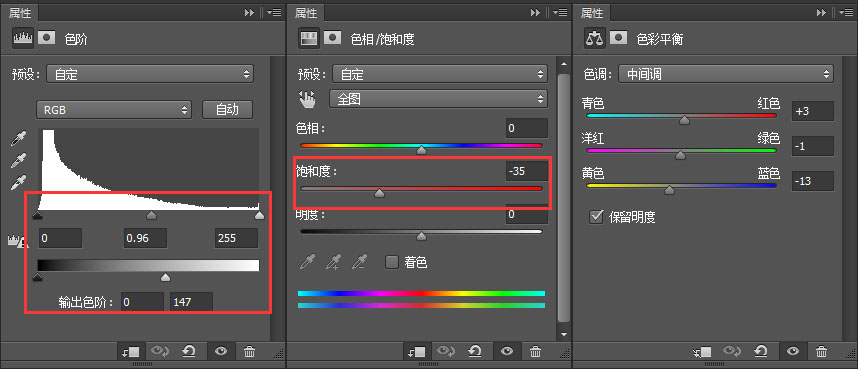Image resolution: width=858 pixels, height=369 pixels.
Task: Delete the Color Balance adjustment layer
Action: (x=821, y=351)
